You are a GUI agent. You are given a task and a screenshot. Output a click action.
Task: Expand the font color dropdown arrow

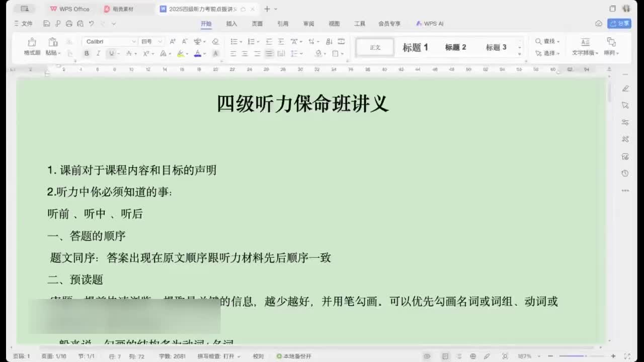(205, 53)
